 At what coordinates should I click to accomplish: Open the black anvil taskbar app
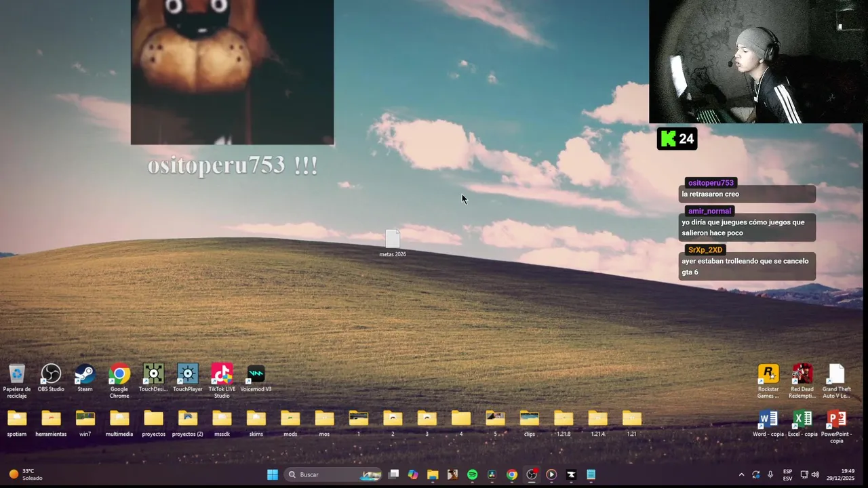pyautogui.click(x=571, y=474)
